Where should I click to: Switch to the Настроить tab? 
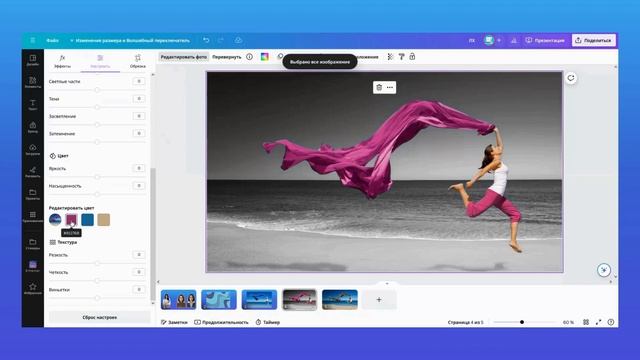[100, 61]
